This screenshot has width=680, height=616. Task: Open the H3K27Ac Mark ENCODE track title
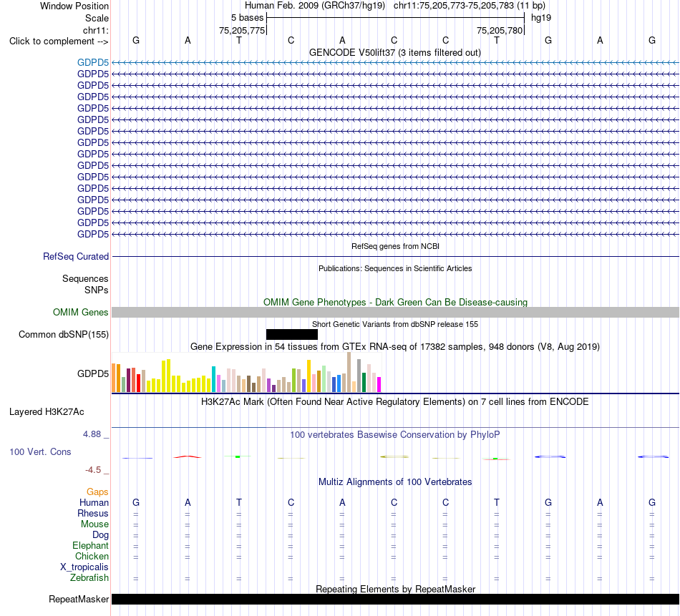coord(395,402)
